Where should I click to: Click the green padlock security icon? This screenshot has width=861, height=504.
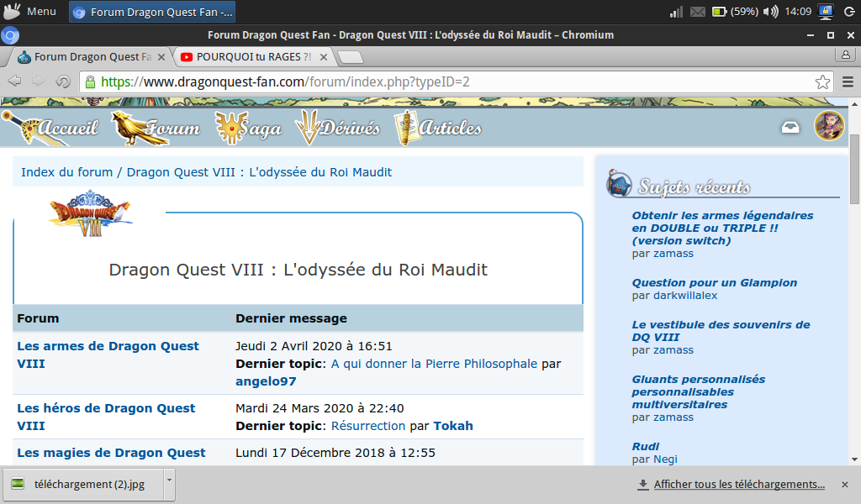coord(90,81)
